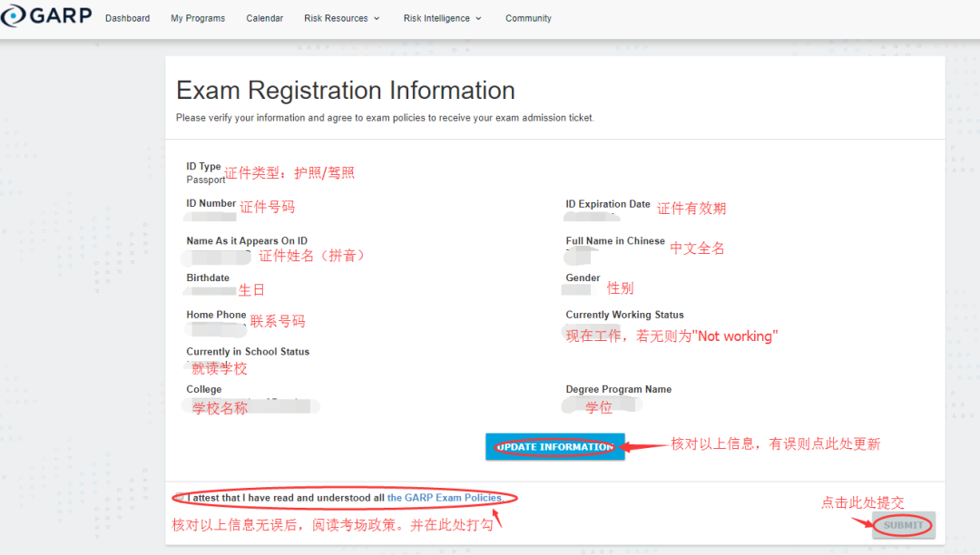Click the GARP logo
Image resolution: width=980 pixels, height=555 pixels.
46,15
